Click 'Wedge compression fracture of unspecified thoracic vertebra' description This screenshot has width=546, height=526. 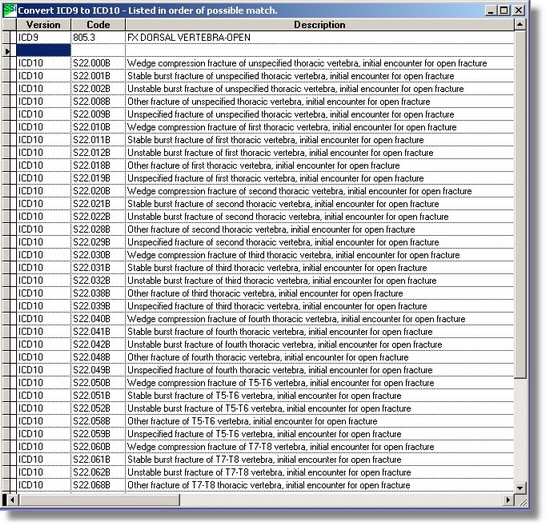320,63
